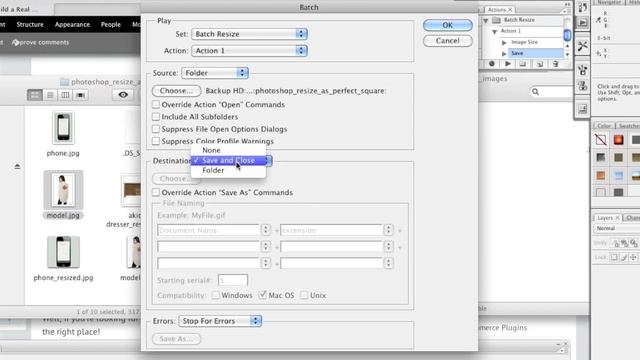This screenshot has width=640, height=360.
Task: Play the selected action in Actions panel
Action: pos(508,64)
